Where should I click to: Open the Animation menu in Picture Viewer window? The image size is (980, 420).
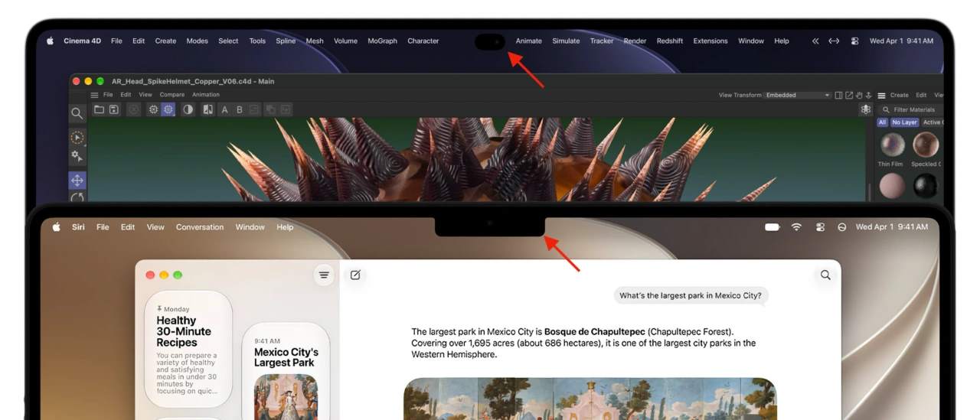pyautogui.click(x=206, y=95)
